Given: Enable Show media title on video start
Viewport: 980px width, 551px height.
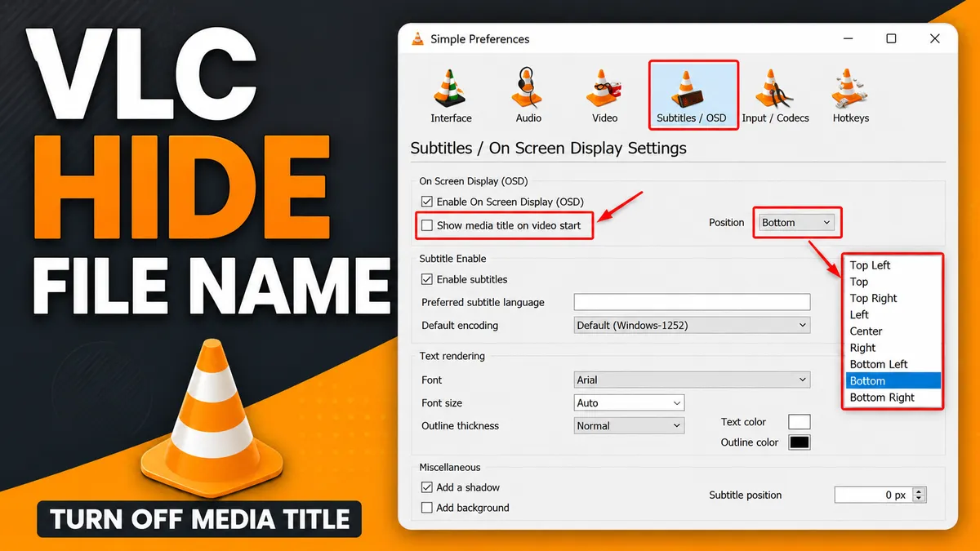Looking at the screenshot, I should coord(426,225).
